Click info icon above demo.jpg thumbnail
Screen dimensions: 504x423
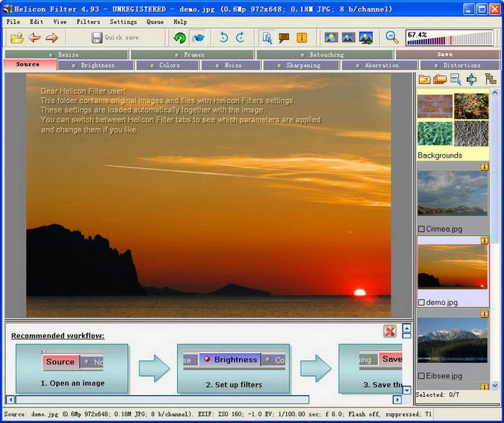click(484, 240)
